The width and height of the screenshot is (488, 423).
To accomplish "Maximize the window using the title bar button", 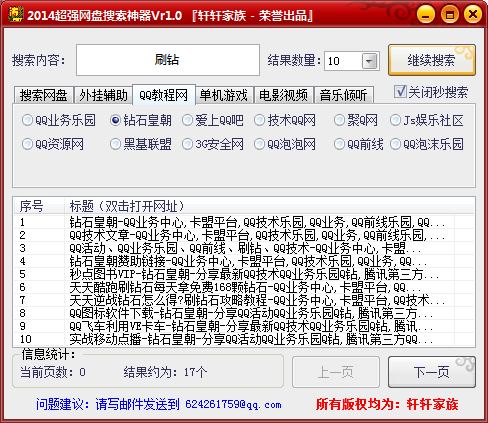I will 449,14.
